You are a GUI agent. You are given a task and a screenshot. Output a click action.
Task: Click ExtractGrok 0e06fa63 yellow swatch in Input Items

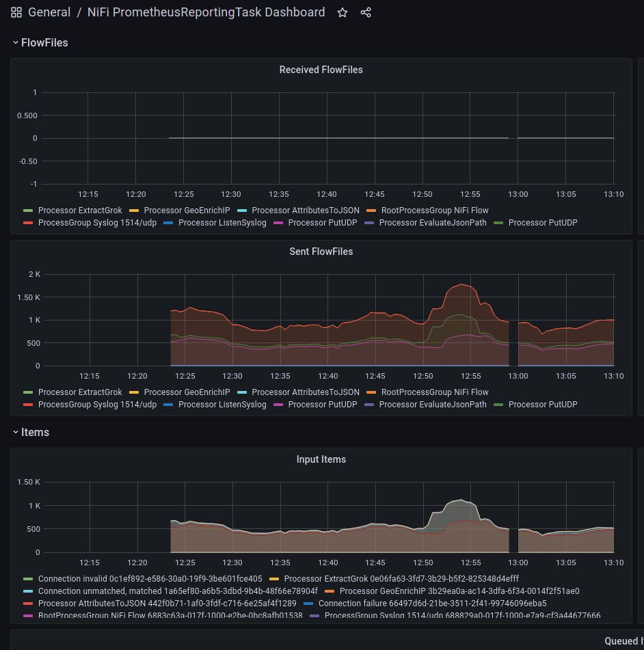coord(273,579)
